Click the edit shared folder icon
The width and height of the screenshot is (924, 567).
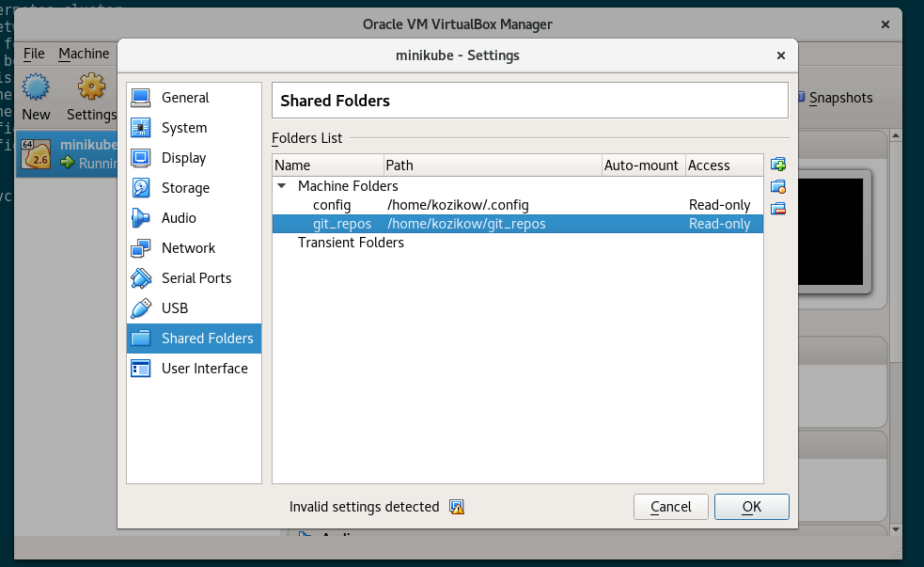point(777,187)
